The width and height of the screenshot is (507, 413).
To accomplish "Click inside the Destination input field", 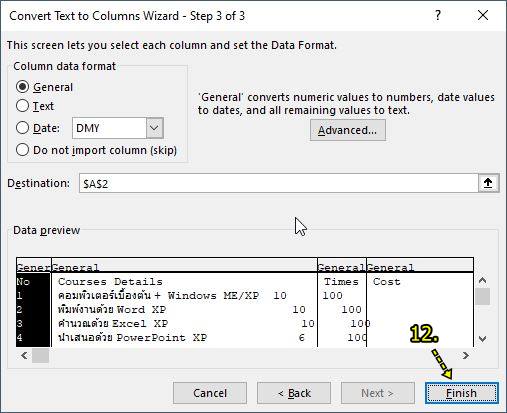I will pyautogui.click(x=279, y=183).
